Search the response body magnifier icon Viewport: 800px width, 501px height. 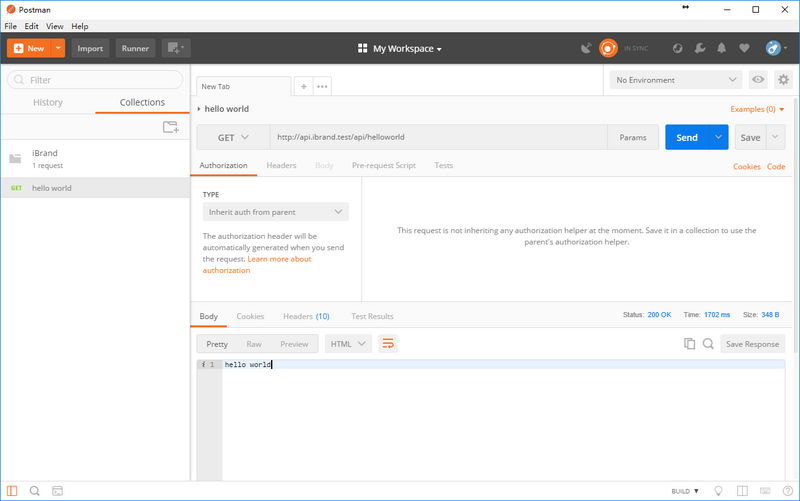tap(708, 344)
